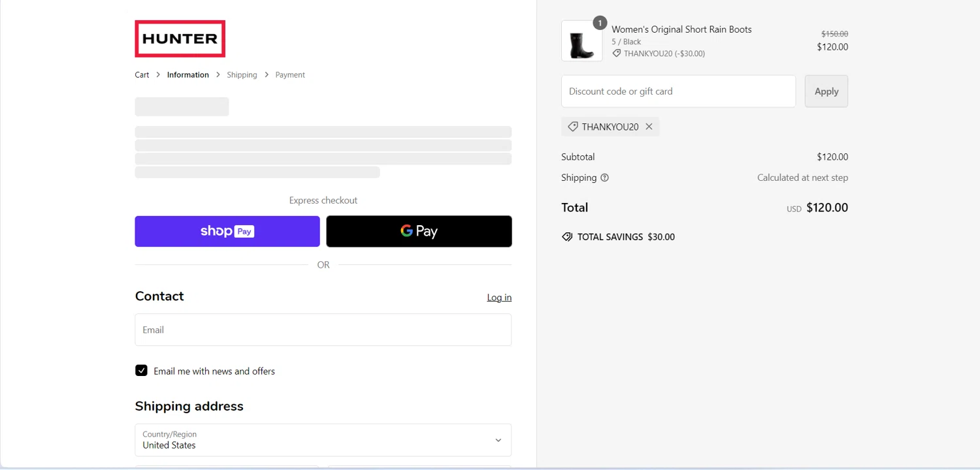
Task: Pay with Google Pay
Action: pyautogui.click(x=419, y=231)
